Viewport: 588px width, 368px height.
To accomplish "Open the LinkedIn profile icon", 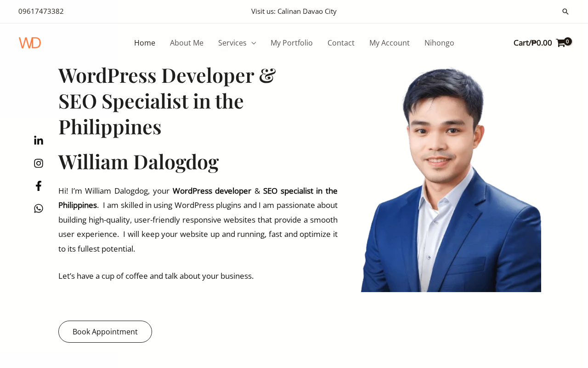I will click(x=39, y=140).
